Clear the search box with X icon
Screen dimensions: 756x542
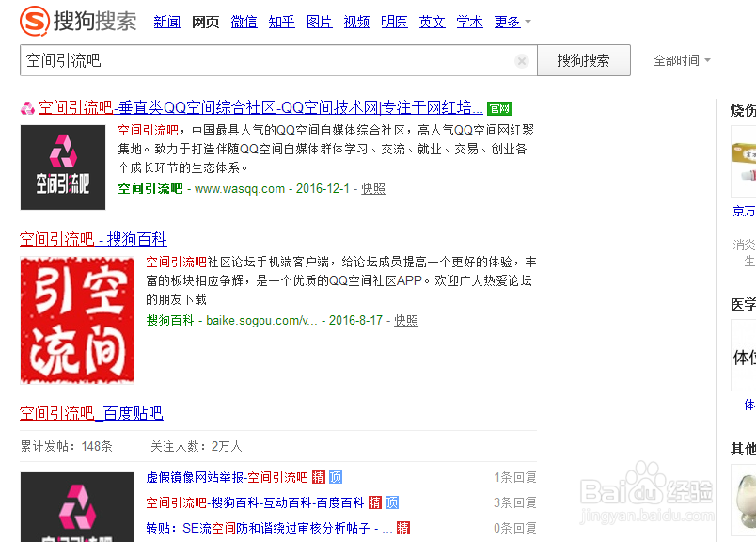521,61
